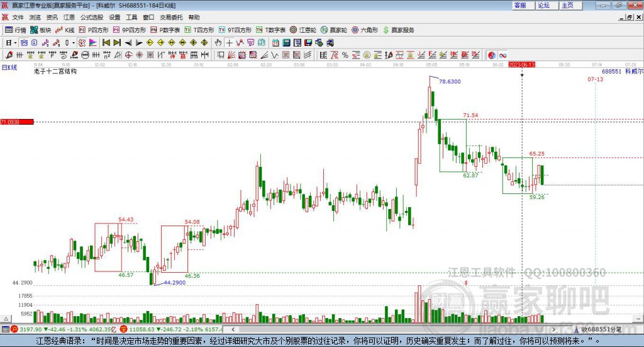Open the calendar icon showing 21
644x347 pixels.
275,43
